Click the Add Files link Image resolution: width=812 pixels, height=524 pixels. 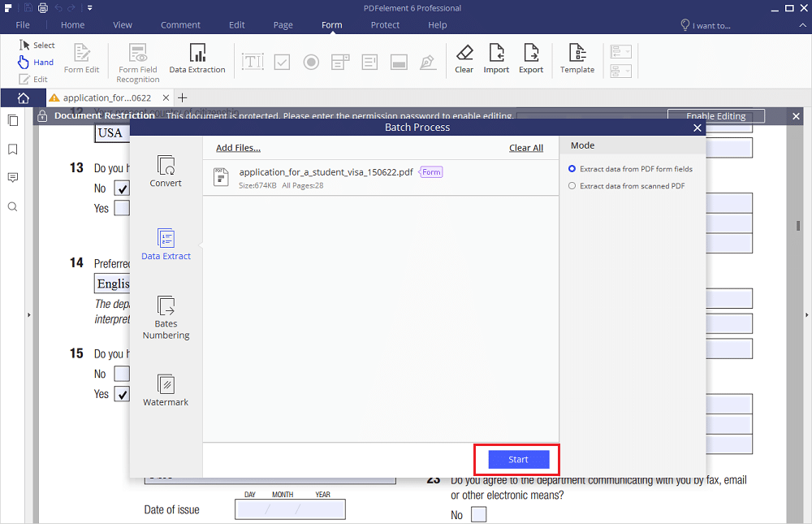(238, 148)
